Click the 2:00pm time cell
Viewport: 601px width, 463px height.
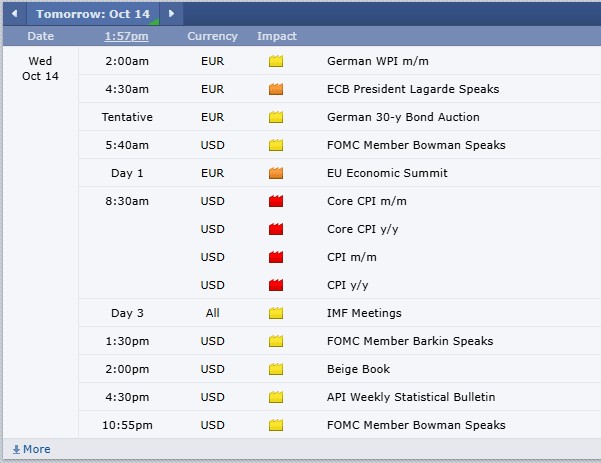(127, 369)
